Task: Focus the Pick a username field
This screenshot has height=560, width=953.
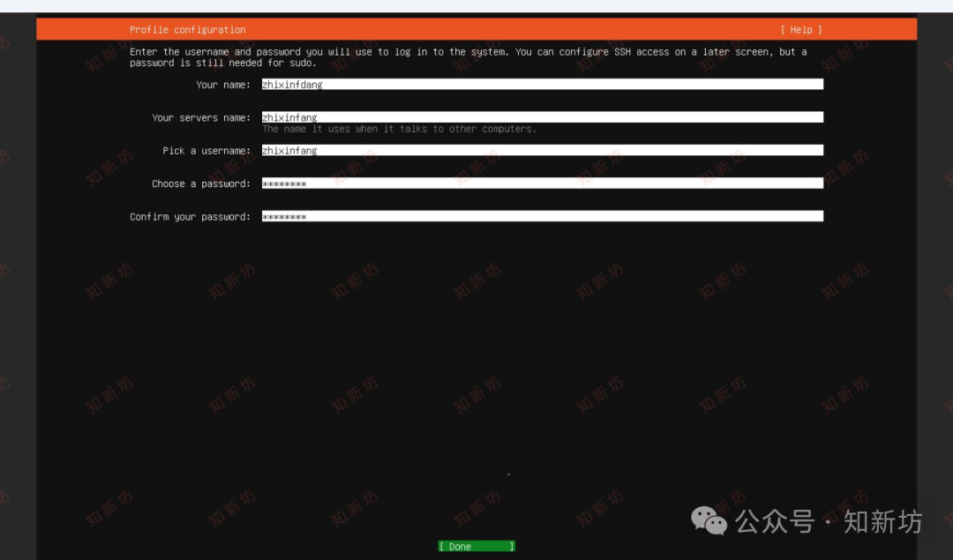Action: 542,150
